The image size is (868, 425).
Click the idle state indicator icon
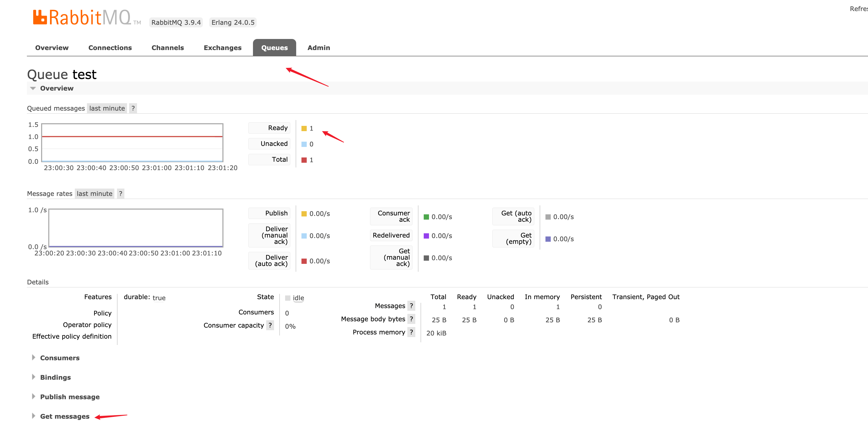[x=287, y=298]
